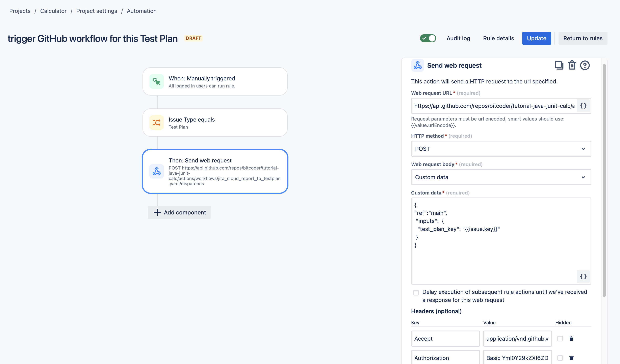Image resolution: width=620 pixels, height=364 pixels.
Task: Click Add component button
Action: pos(179,212)
